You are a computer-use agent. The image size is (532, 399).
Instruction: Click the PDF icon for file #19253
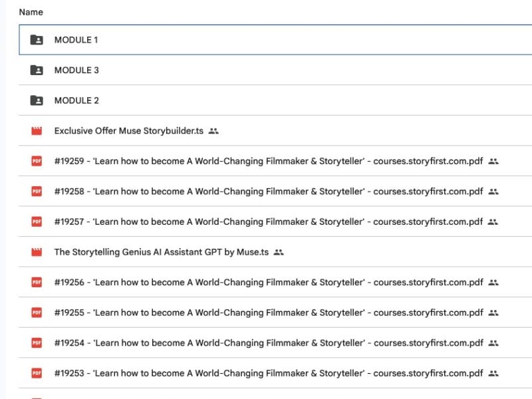(x=37, y=373)
